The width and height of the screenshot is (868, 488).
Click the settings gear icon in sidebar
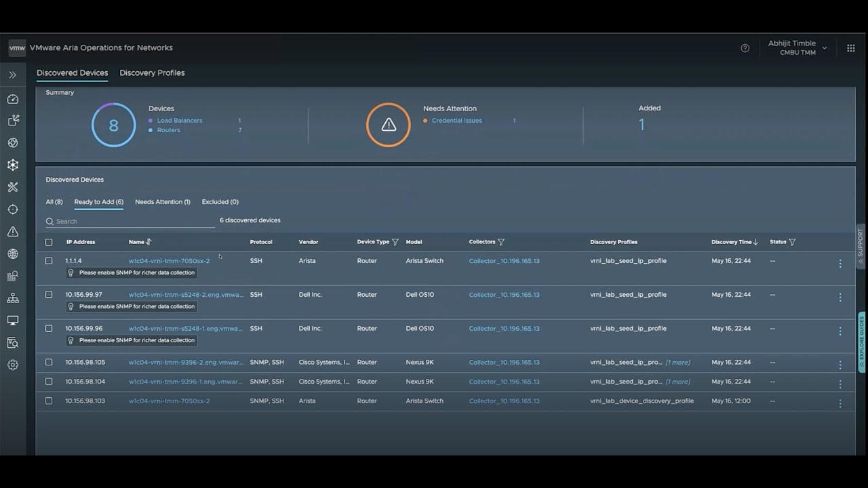click(x=12, y=365)
